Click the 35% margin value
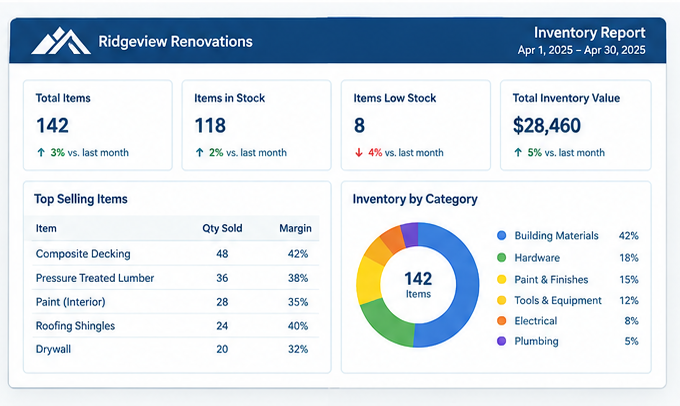This screenshot has height=406, width=680. 298,302
